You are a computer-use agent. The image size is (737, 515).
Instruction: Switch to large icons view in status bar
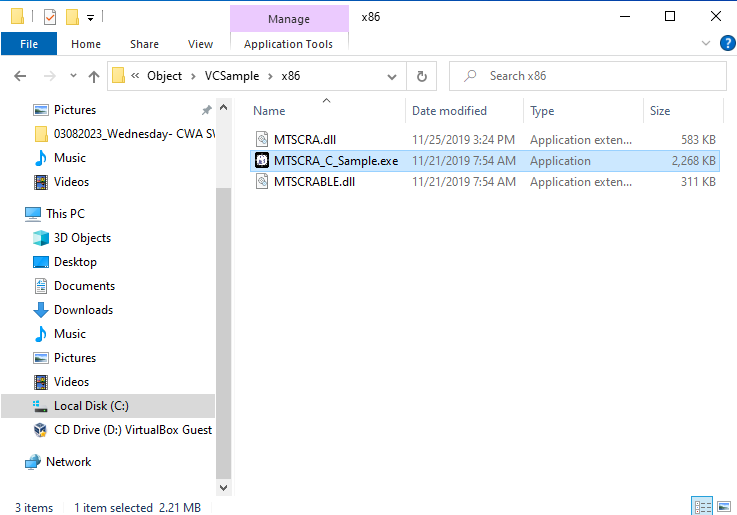tap(725, 507)
